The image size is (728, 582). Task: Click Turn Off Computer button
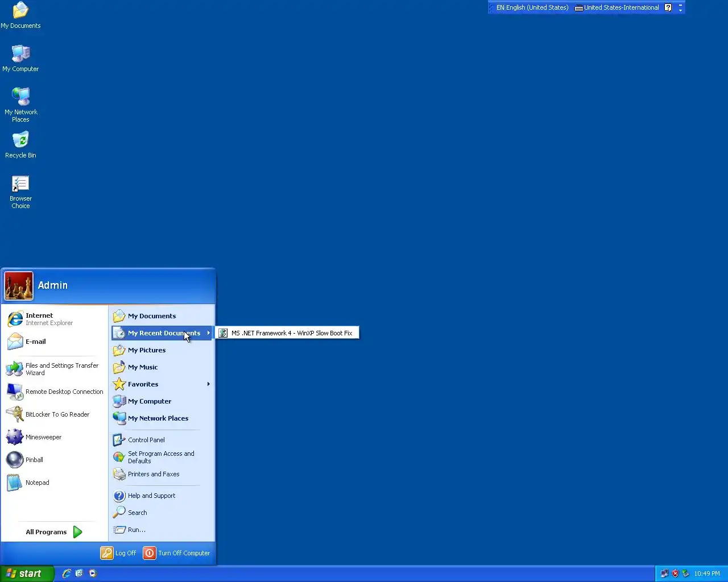tap(177, 553)
